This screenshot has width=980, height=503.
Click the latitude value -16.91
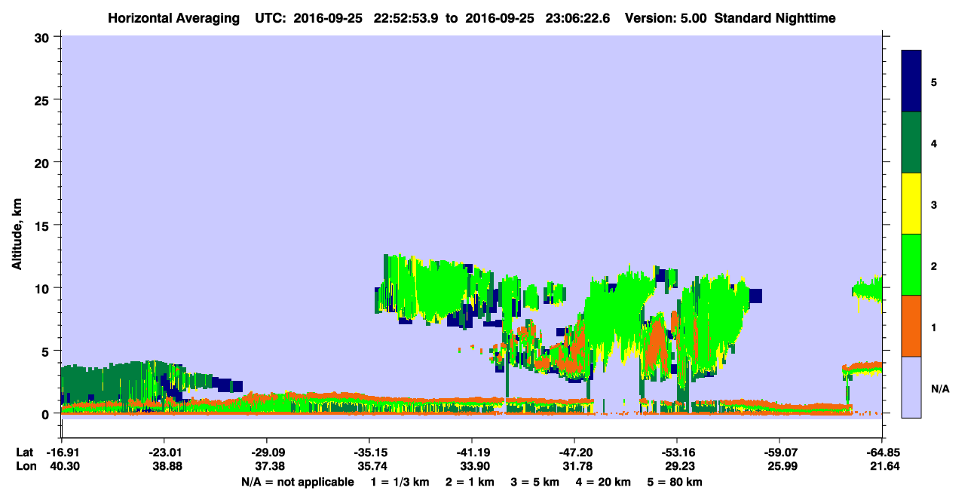point(62,452)
